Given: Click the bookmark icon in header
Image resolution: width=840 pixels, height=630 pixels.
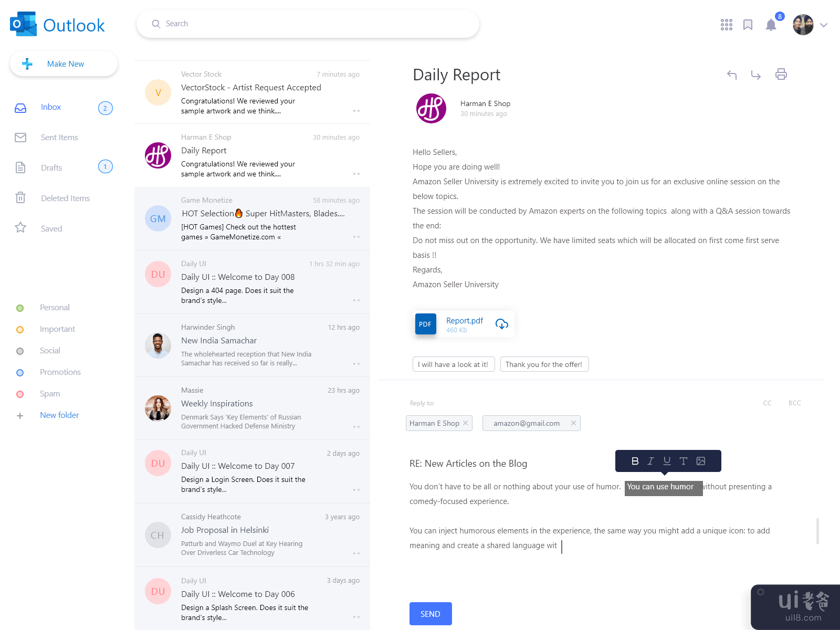Looking at the screenshot, I should tap(748, 25).
